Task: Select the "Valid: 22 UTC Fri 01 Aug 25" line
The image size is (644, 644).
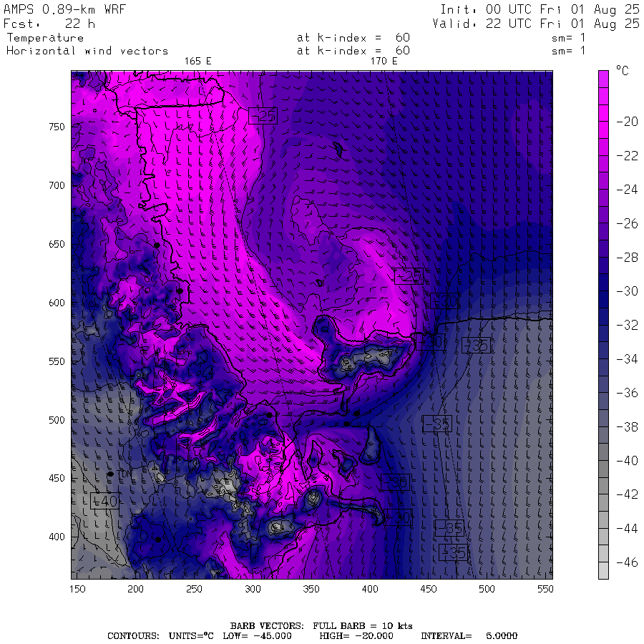Action: point(535,24)
